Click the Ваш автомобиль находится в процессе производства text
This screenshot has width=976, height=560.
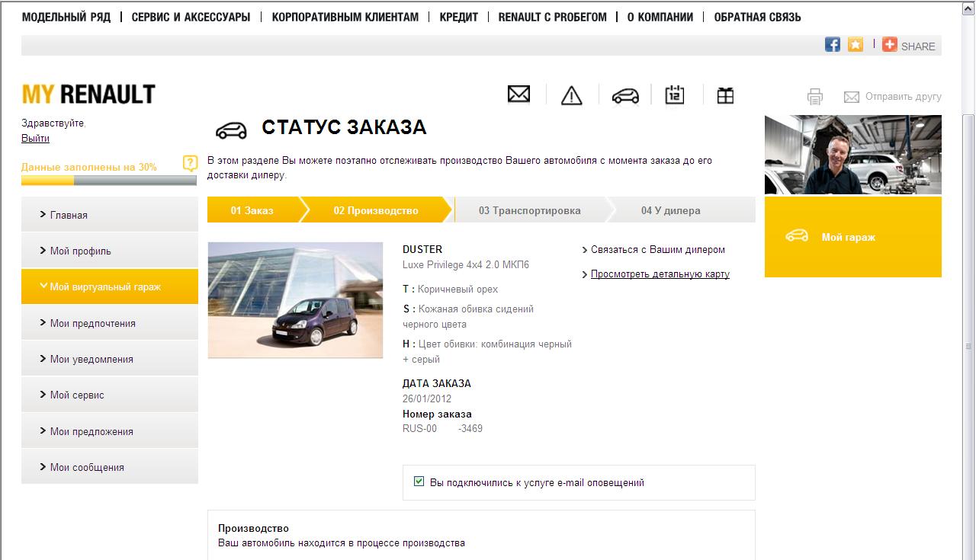point(342,543)
